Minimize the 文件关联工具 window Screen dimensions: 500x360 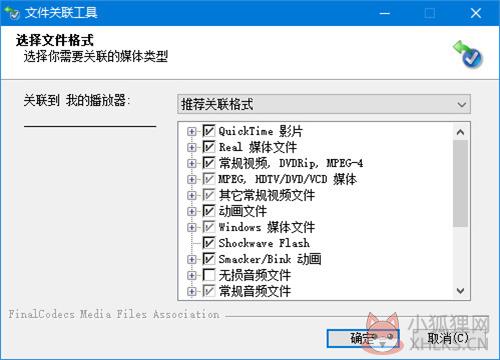point(385,13)
